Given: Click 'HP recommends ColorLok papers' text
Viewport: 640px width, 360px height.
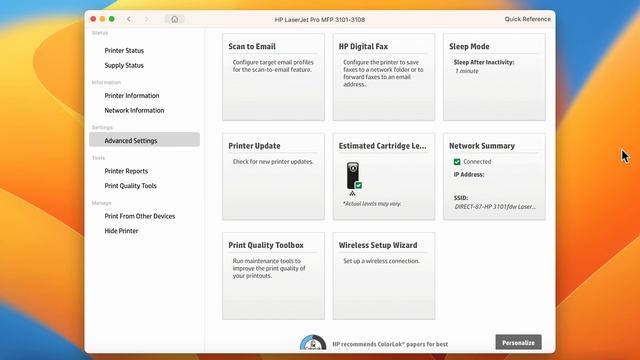Looking at the screenshot, I should 390,344.
